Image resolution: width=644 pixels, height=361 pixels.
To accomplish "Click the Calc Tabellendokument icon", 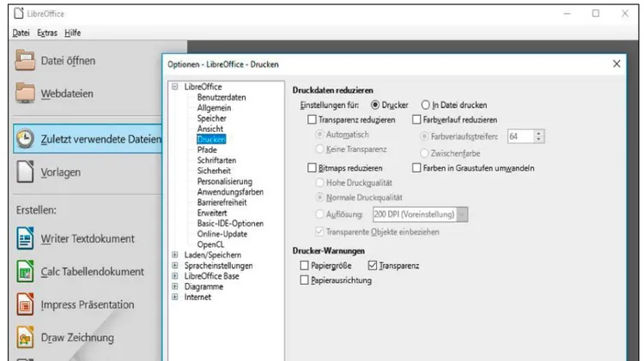I will pos(25,271).
